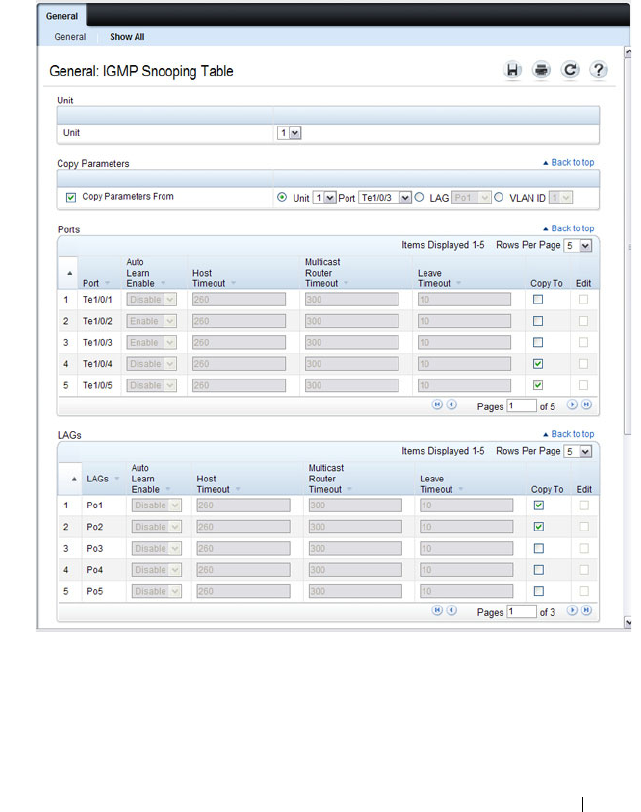Check Copy To for port Te1/0/2
This screenshot has height=812, width=641.
[538, 321]
